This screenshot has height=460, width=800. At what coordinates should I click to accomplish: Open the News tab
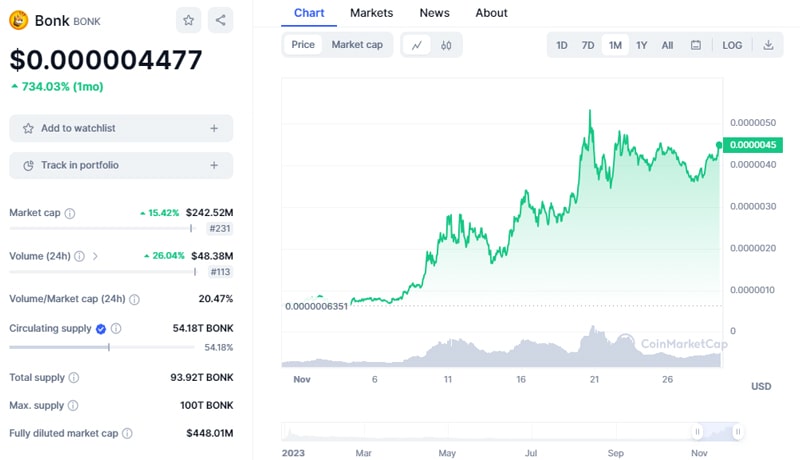434,13
